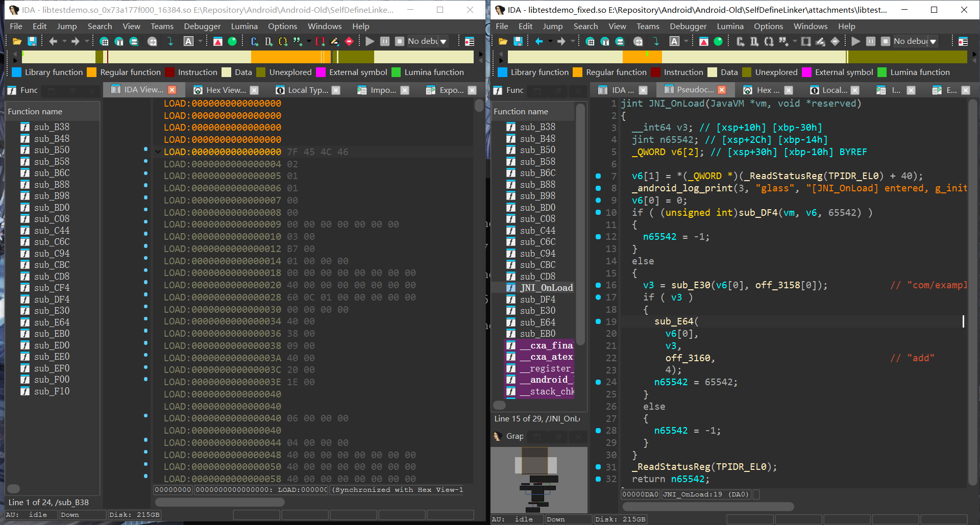Image resolution: width=980 pixels, height=525 pixels.
Task: Start debugger process with right window play button
Action: tap(856, 41)
